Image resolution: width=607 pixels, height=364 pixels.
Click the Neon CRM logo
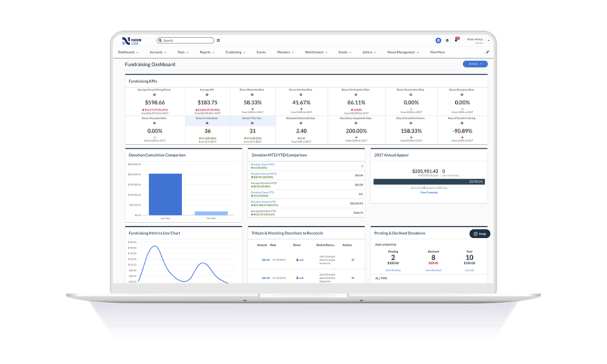[132, 39]
